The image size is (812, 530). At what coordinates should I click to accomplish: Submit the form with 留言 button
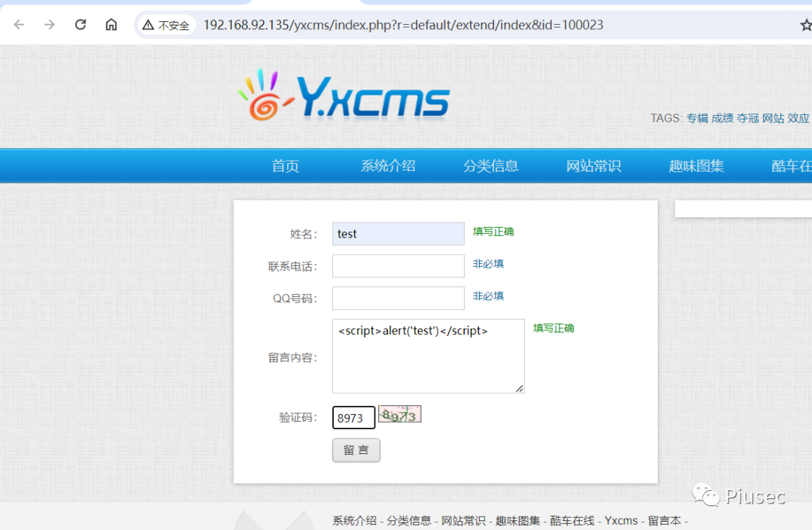(x=356, y=450)
